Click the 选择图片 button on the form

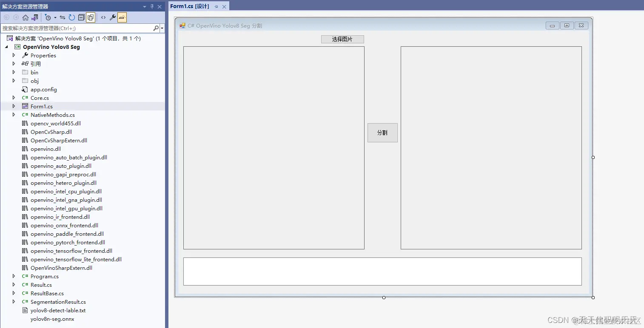coord(342,39)
